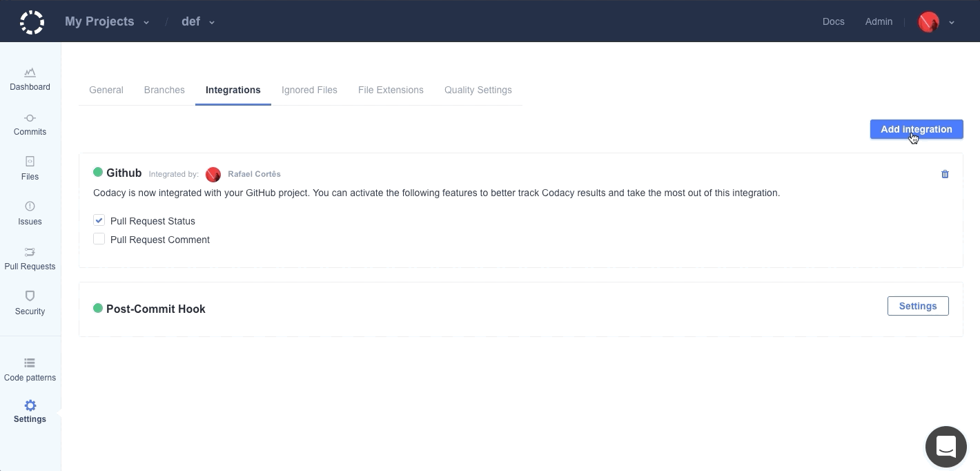This screenshot has width=980, height=471.
Task: Open the chat support bubble
Action: tap(945, 446)
